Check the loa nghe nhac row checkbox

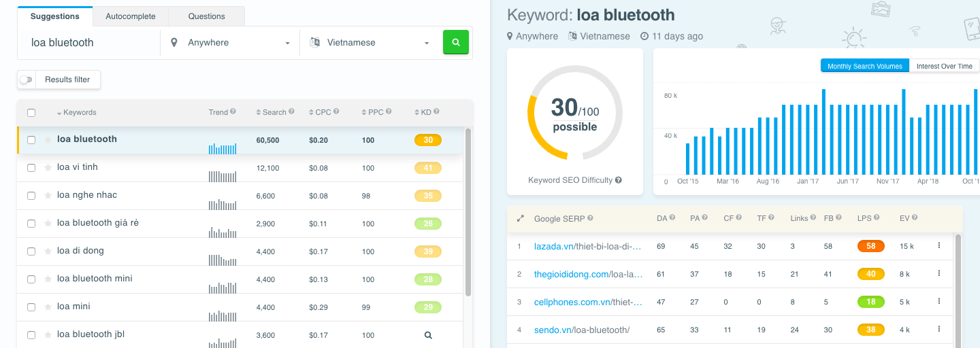pyautogui.click(x=31, y=196)
